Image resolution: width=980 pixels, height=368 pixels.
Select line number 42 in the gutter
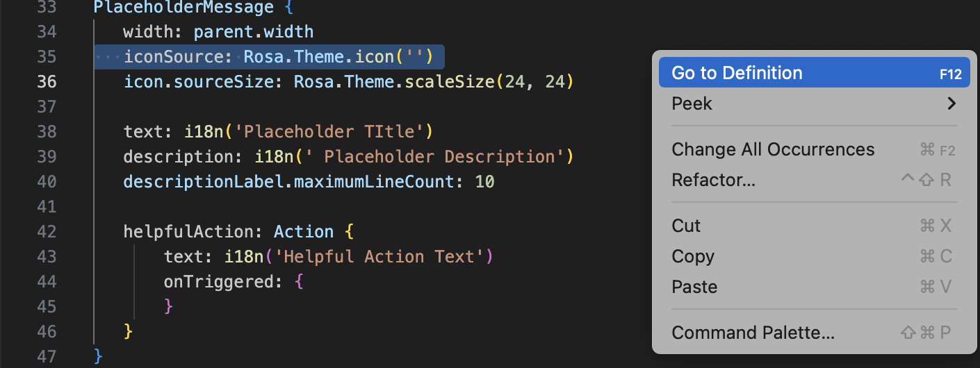(x=47, y=231)
